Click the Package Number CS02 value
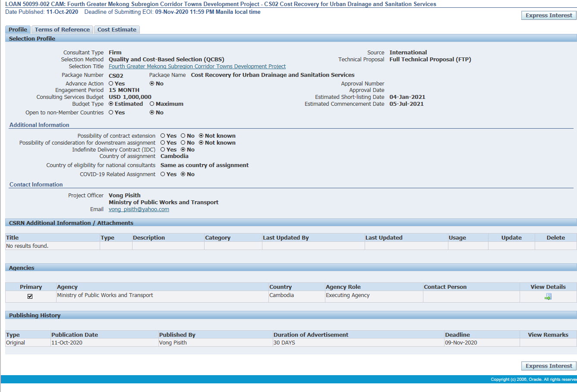577x392 pixels. pos(116,76)
